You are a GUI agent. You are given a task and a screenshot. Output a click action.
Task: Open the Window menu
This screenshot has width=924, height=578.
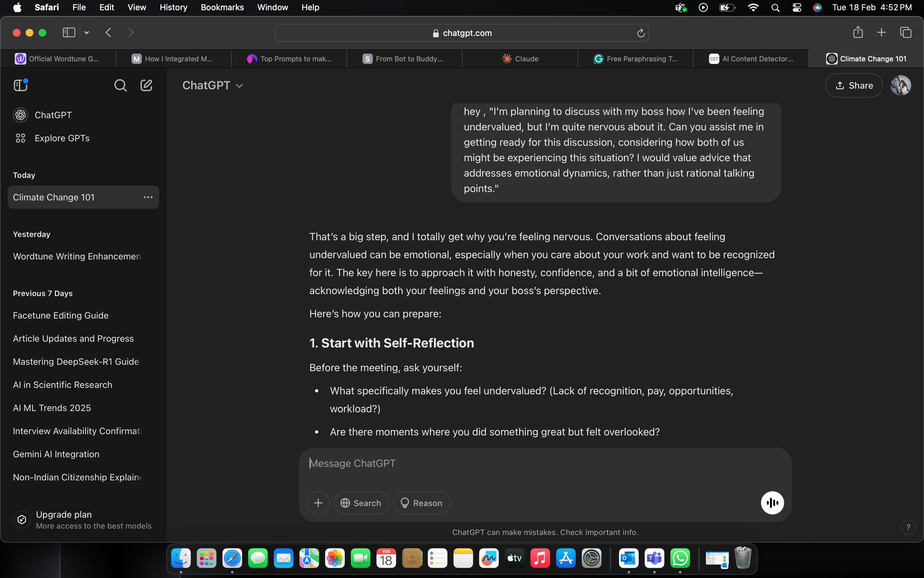tap(273, 7)
